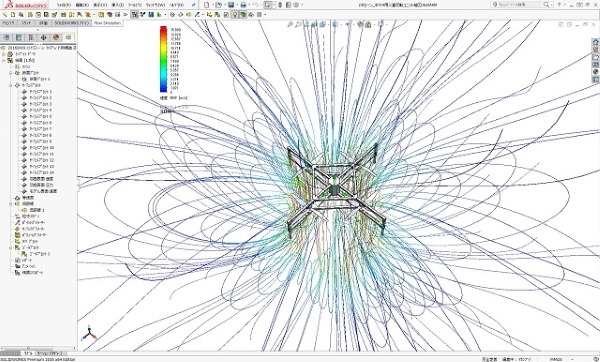Click the zoom to fit magnifier icon
The width and height of the screenshot is (600, 362).
click(290, 24)
